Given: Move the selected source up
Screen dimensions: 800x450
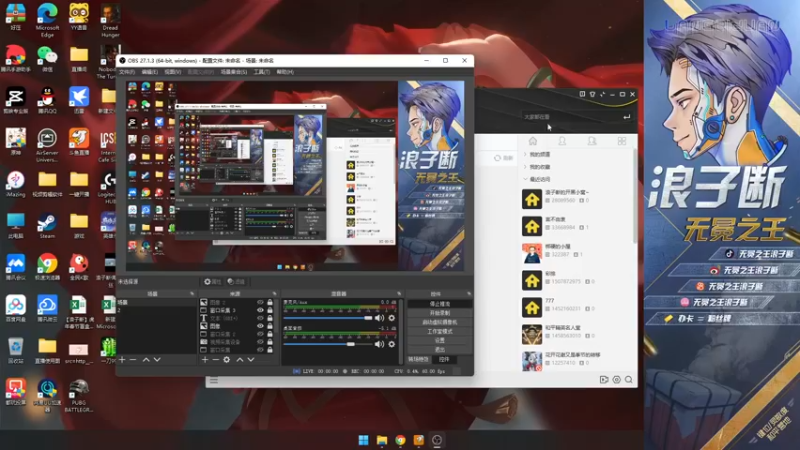Looking at the screenshot, I should click(x=240, y=360).
